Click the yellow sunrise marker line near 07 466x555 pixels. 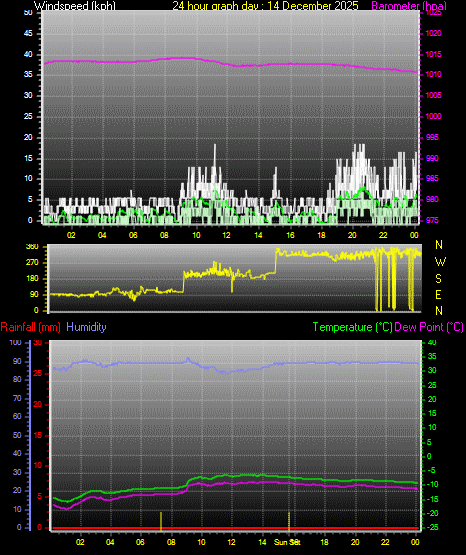[161, 521]
